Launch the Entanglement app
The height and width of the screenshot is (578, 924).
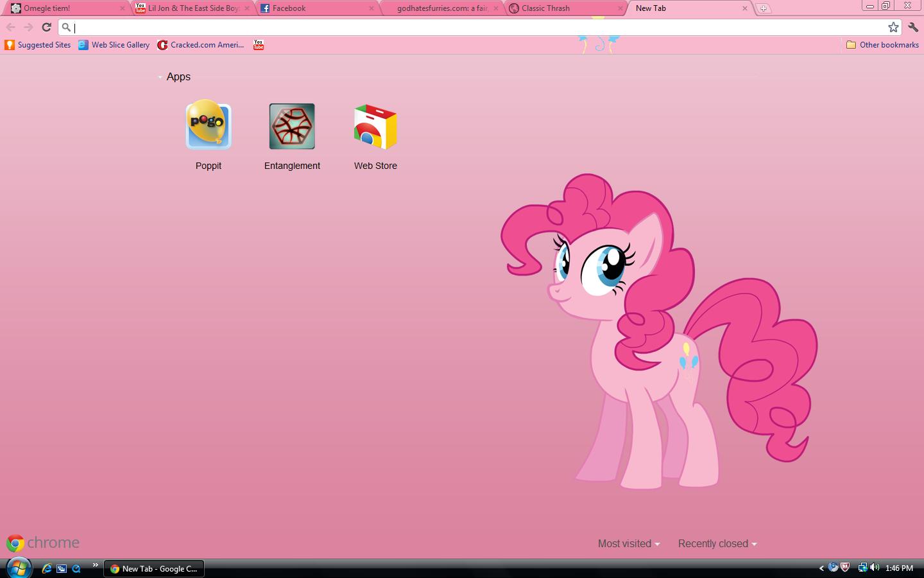tap(292, 136)
